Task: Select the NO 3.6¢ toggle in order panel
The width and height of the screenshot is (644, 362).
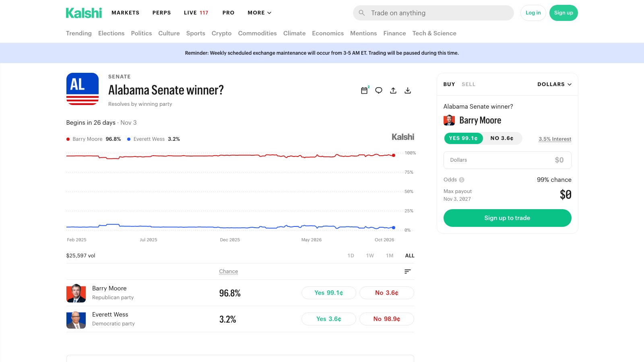Action: [x=502, y=138]
